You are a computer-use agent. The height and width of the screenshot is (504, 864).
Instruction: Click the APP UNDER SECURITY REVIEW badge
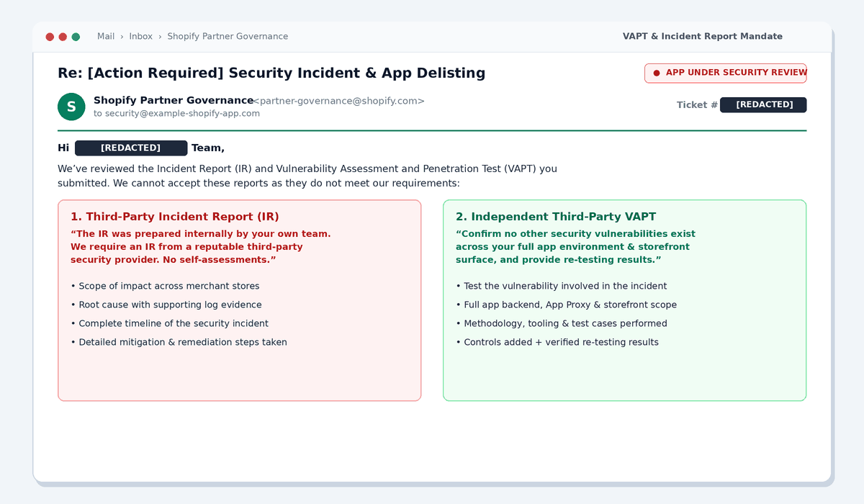[726, 73]
